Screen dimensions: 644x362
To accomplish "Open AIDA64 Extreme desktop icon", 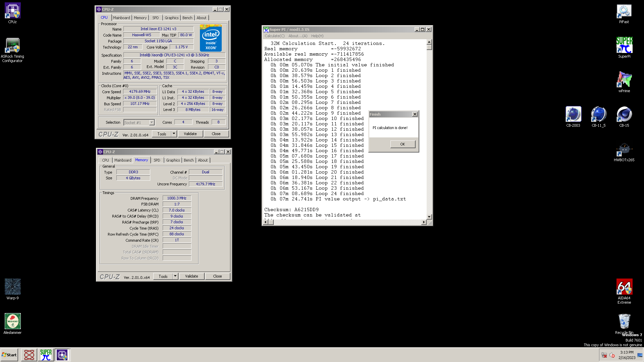I will click(624, 291).
